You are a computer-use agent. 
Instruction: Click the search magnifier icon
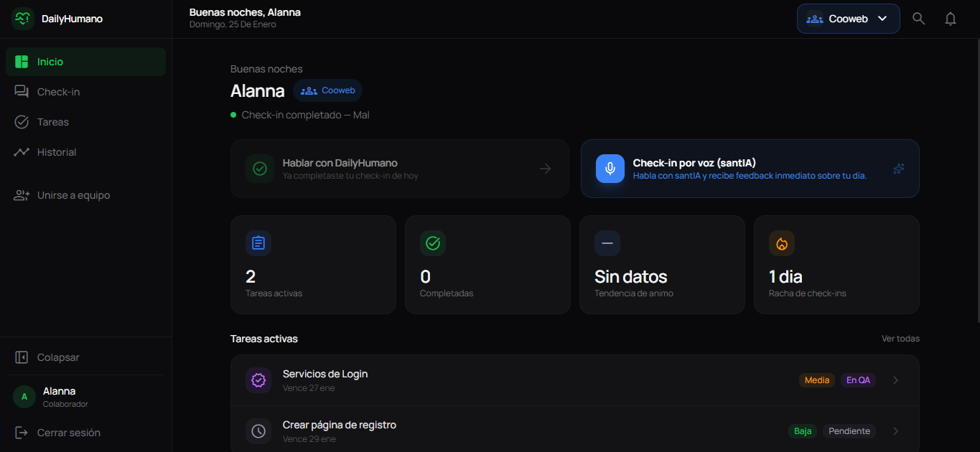pyautogui.click(x=918, y=18)
